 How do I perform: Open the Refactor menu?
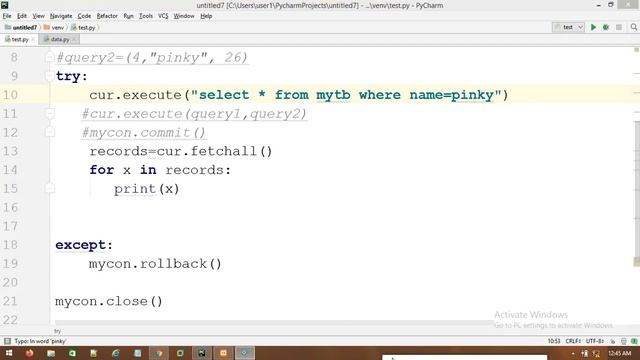pyautogui.click(x=107, y=16)
